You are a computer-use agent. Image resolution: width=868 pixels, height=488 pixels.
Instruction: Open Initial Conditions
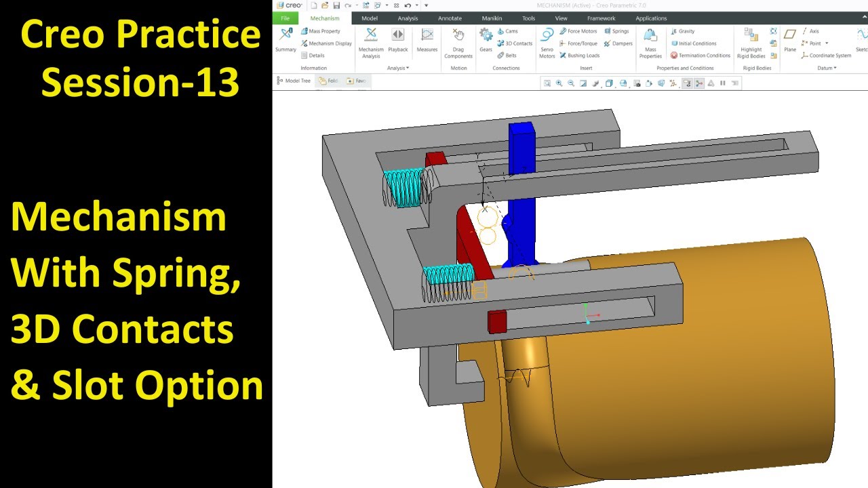click(693, 43)
